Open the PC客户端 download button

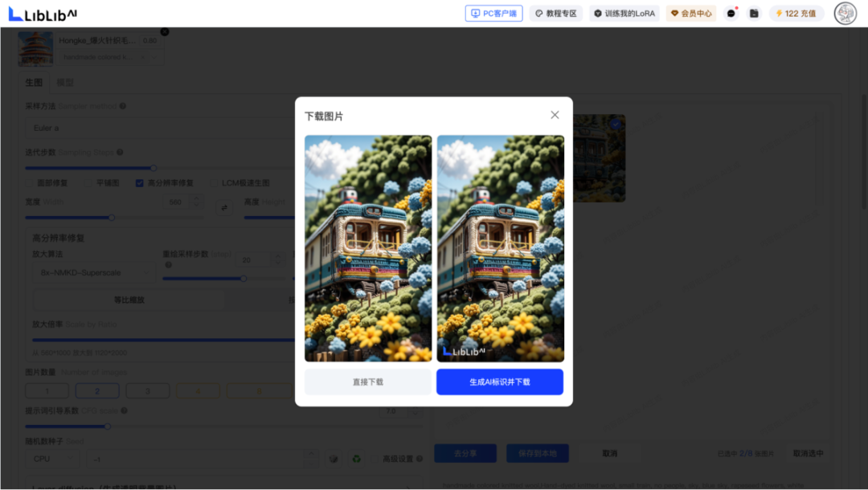(493, 14)
